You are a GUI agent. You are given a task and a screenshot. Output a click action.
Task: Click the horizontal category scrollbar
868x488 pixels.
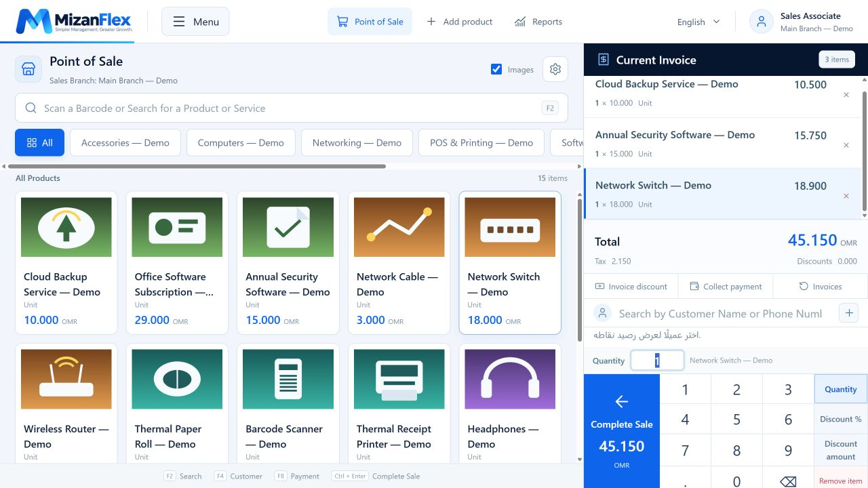click(197, 166)
